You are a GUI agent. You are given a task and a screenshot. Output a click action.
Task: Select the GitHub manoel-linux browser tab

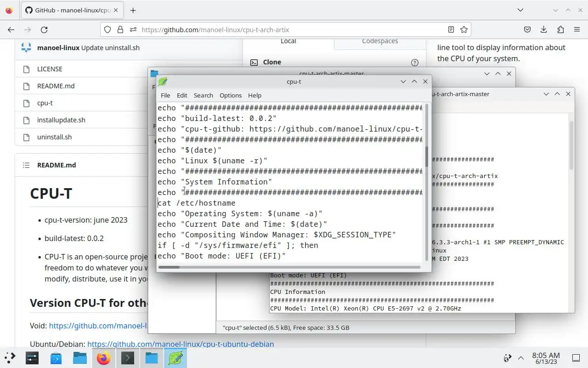pos(72,10)
